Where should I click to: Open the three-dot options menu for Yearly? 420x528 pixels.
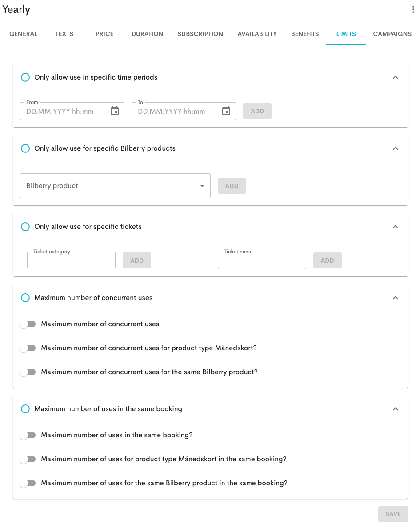pyautogui.click(x=413, y=10)
